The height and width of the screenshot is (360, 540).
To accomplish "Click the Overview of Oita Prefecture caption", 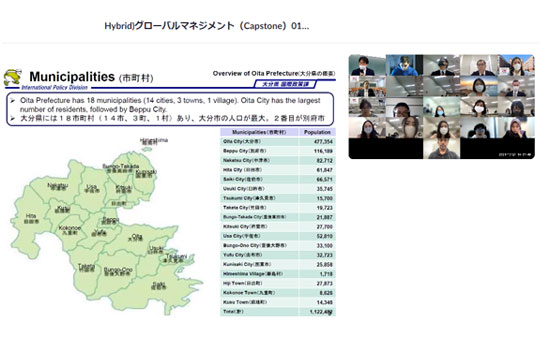I will coord(274,73).
